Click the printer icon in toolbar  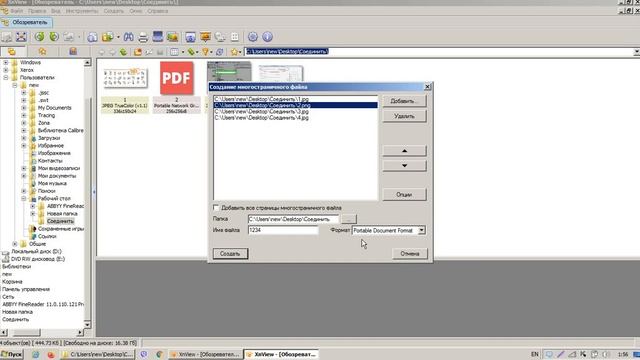pos(143,37)
